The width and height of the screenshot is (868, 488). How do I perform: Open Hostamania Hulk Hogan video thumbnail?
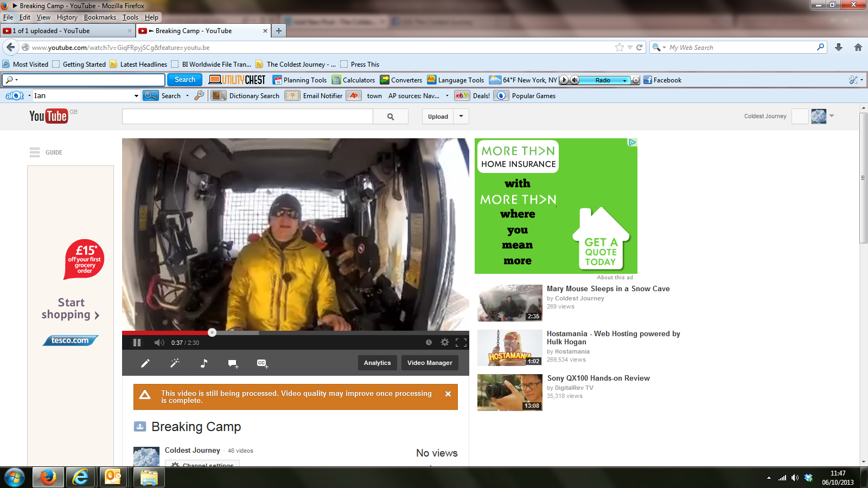(510, 348)
